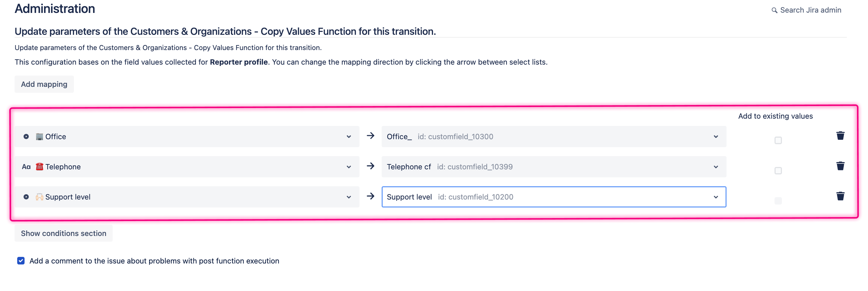This screenshot has height=291, width=868.
Task: Click the Aa field type icon on Telephone row
Action: click(x=26, y=166)
